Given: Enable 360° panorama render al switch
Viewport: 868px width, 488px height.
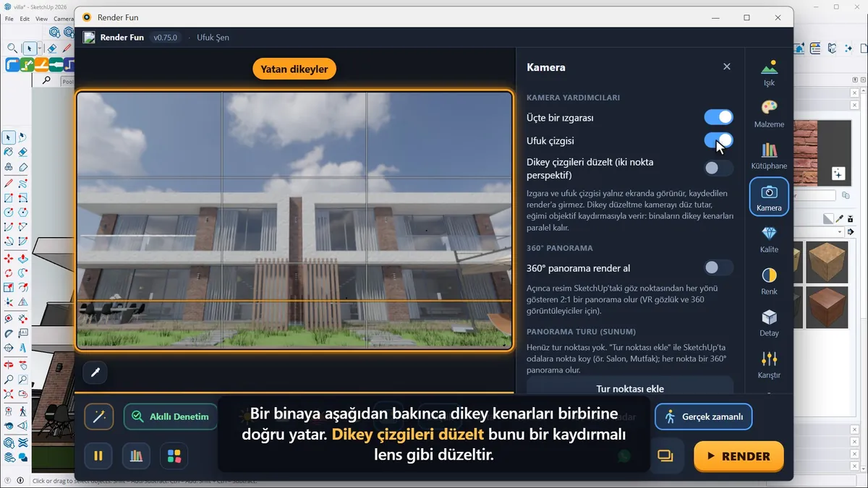Looking at the screenshot, I should click(x=718, y=267).
